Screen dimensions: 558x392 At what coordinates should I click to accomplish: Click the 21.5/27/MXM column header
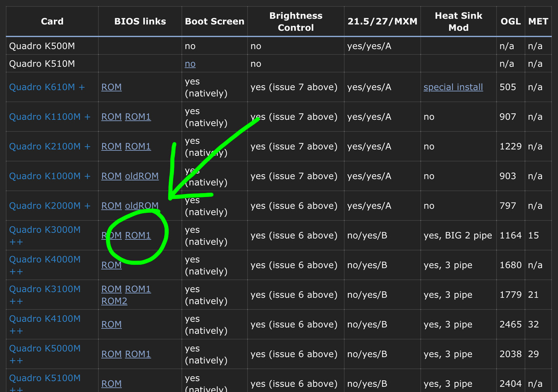tap(382, 21)
